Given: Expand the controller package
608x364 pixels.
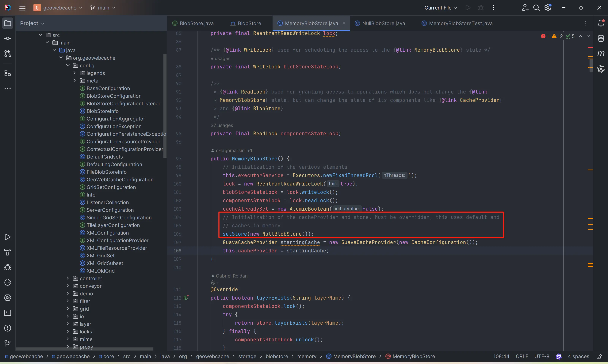Looking at the screenshot, I should click(68, 278).
